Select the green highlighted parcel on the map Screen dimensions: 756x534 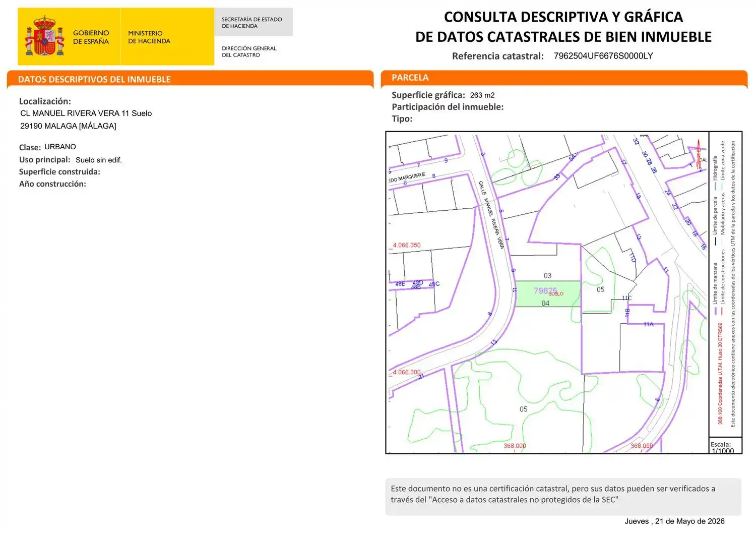point(548,294)
